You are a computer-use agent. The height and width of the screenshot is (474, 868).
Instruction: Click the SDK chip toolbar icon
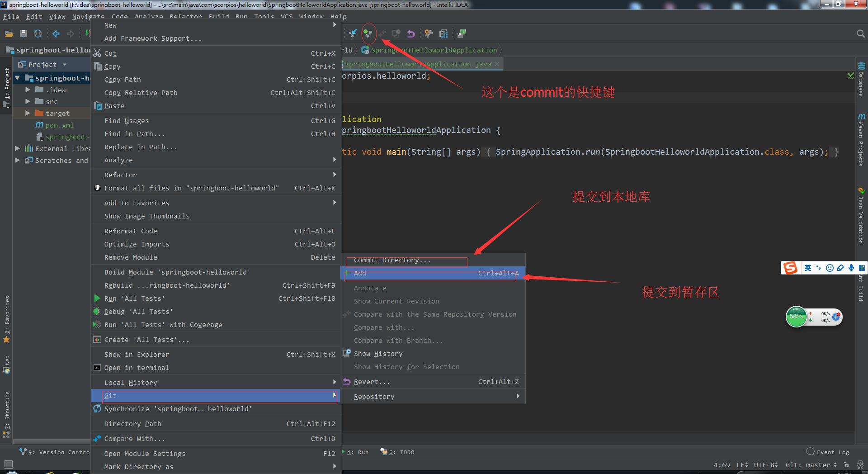pos(462,33)
